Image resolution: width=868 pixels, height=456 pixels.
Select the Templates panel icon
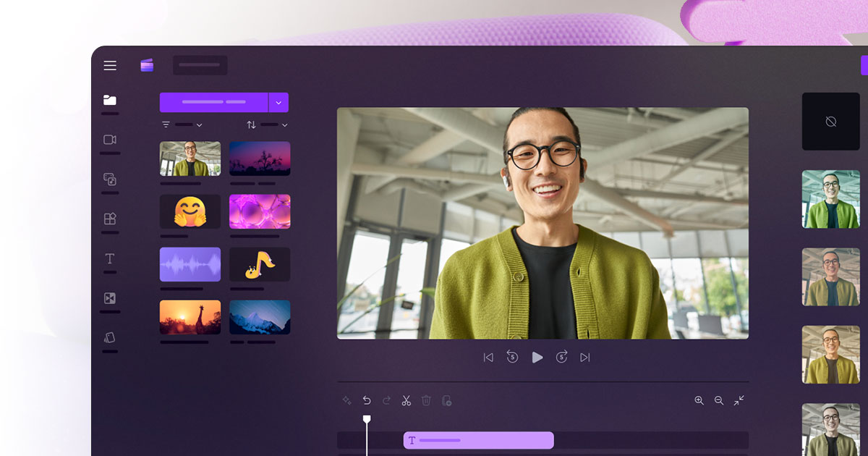[109, 219]
